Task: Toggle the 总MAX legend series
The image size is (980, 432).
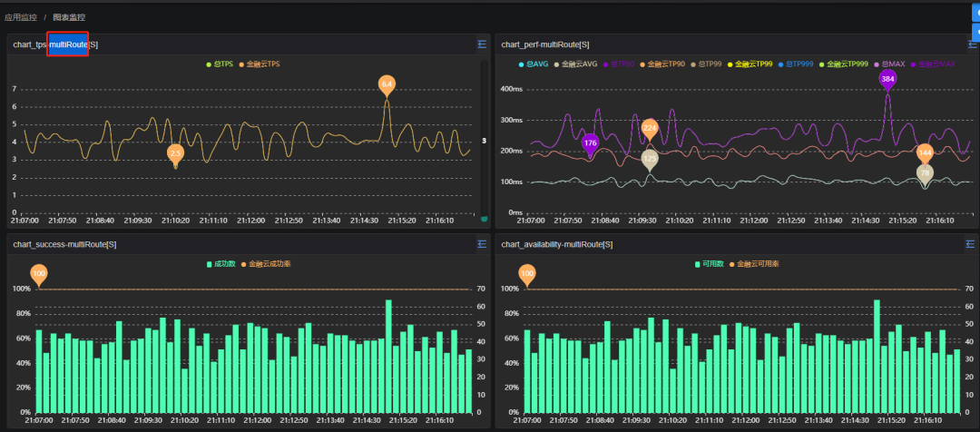Action: [888, 64]
